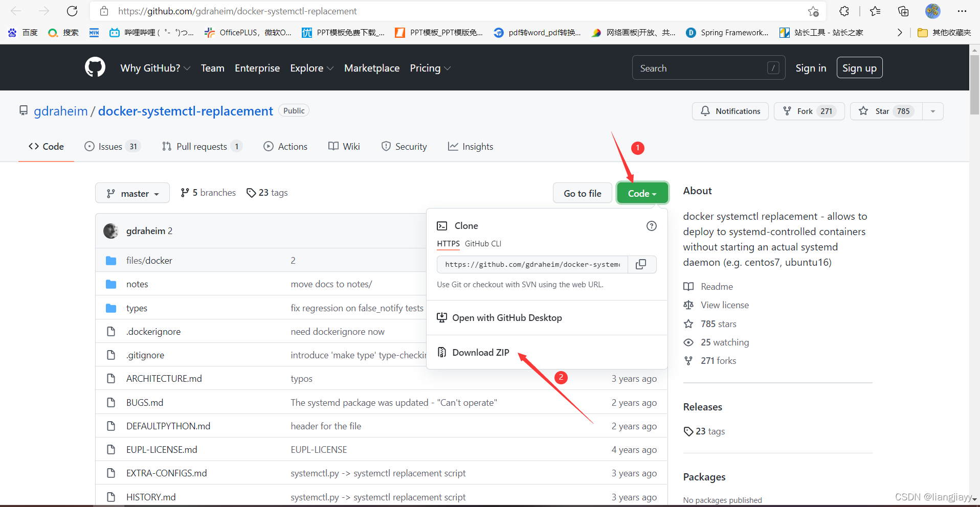Expand the Explore menu

(x=312, y=68)
